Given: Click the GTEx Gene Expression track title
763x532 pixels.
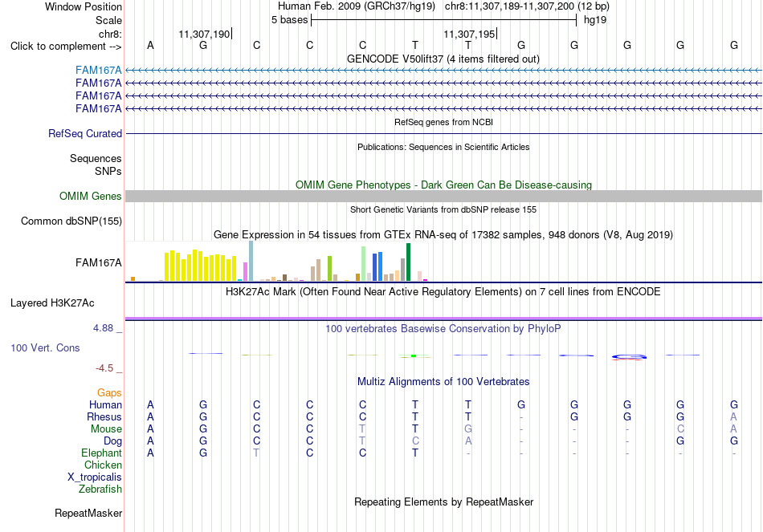Looking at the screenshot, I should (443, 235).
